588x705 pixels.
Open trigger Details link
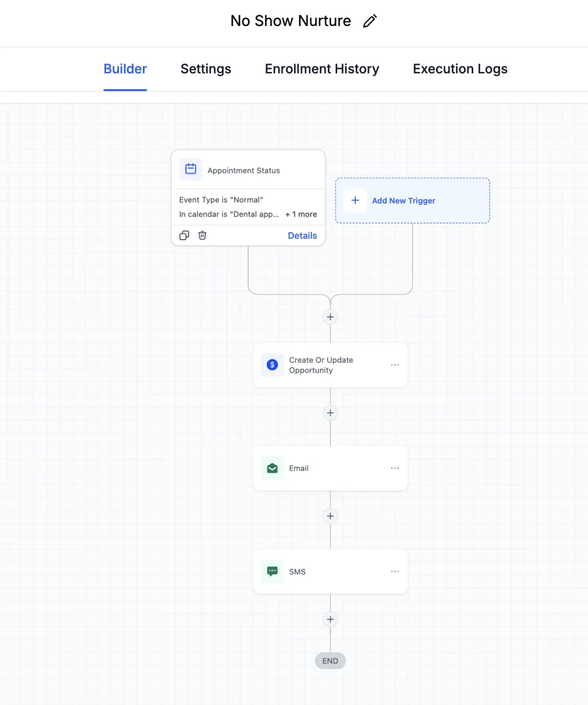302,235
